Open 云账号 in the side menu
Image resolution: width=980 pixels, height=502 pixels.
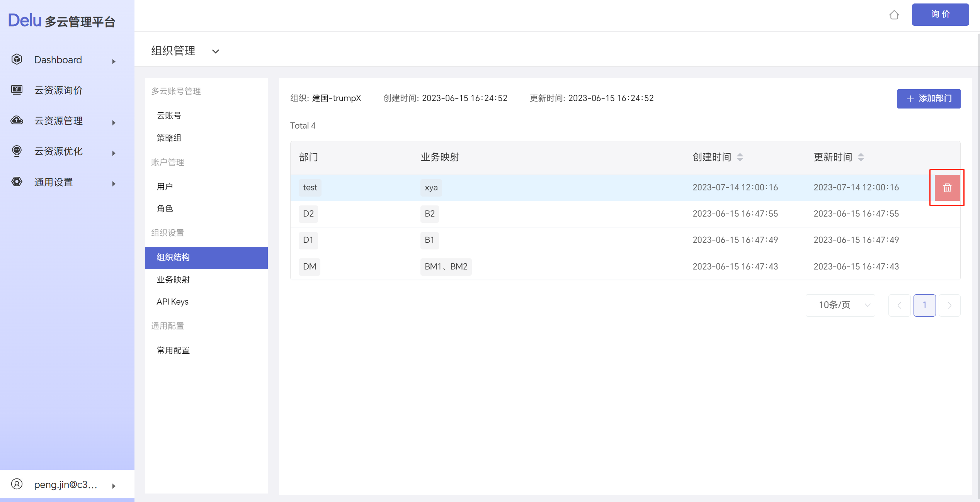[x=169, y=115]
